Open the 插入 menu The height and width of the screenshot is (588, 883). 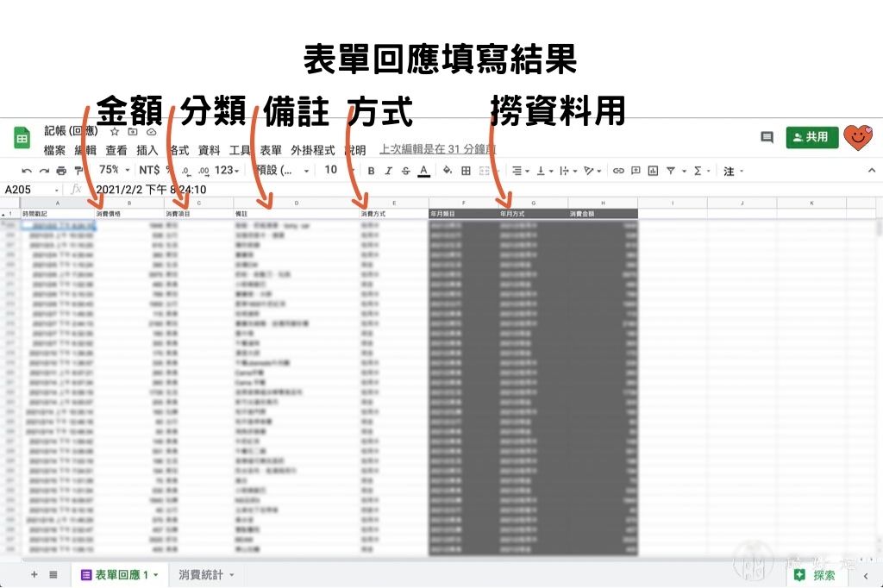(x=147, y=150)
